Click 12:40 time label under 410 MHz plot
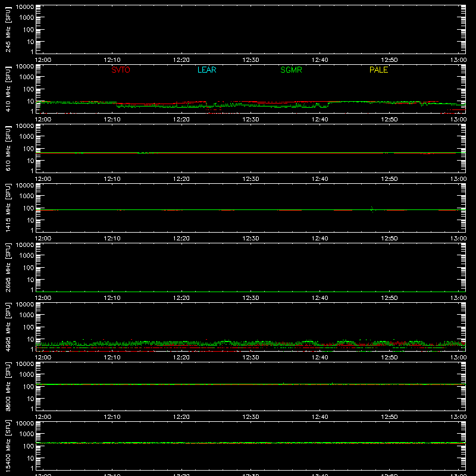476x476 pixels. (x=320, y=120)
